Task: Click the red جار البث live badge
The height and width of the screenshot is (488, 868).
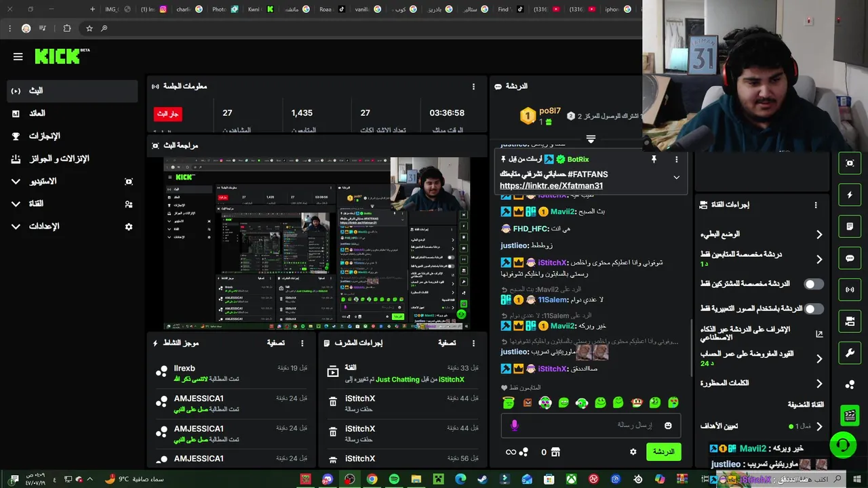Action: click(x=167, y=114)
